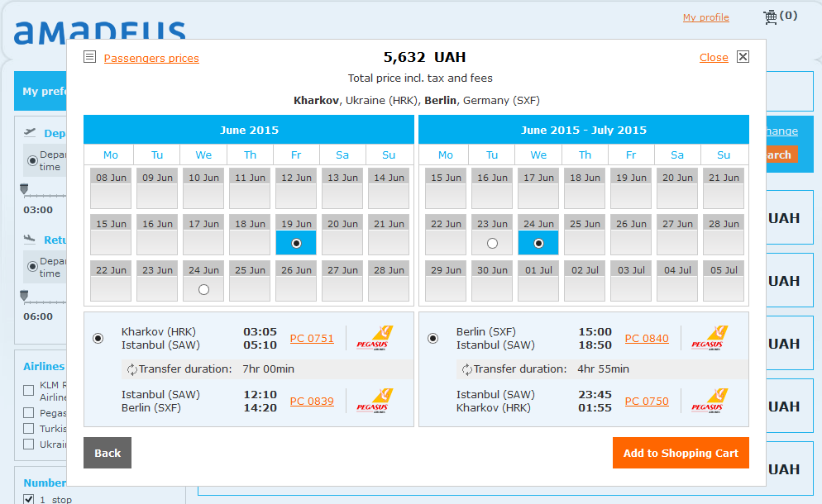Click the 12 Jun cell in departure calendar

pos(296,188)
